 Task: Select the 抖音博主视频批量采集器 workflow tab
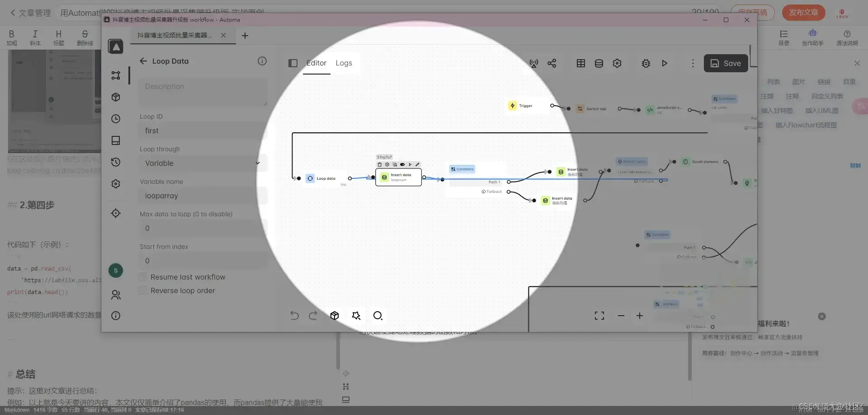175,35
